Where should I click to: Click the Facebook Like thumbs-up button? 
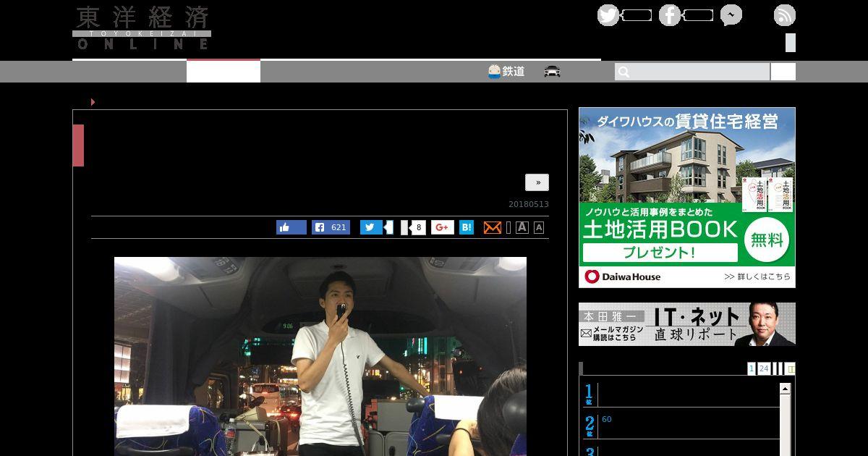(292, 227)
